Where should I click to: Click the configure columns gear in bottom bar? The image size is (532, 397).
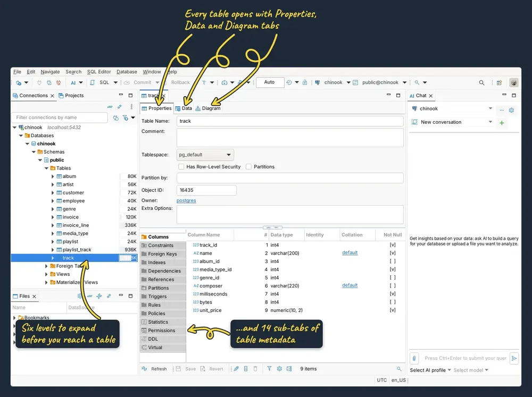pyautogui.click(x=279, y=368)
